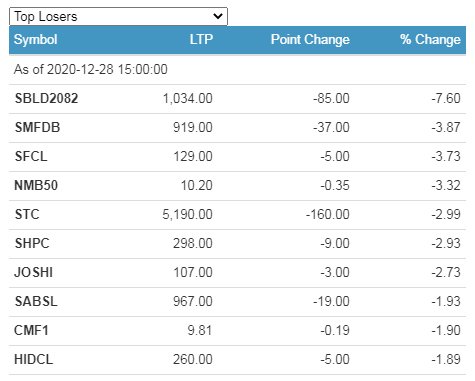Sort by % Change column header
Screen dimensions: 475x381
tap(430, 40)
